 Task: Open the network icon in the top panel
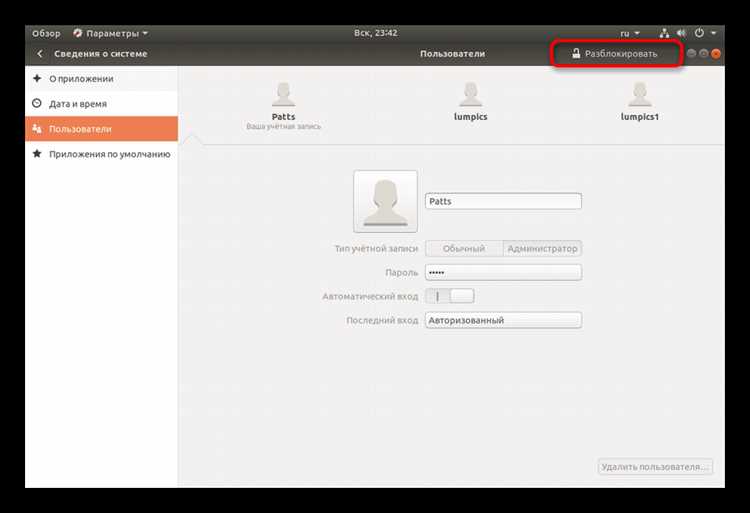pos(664,33)
